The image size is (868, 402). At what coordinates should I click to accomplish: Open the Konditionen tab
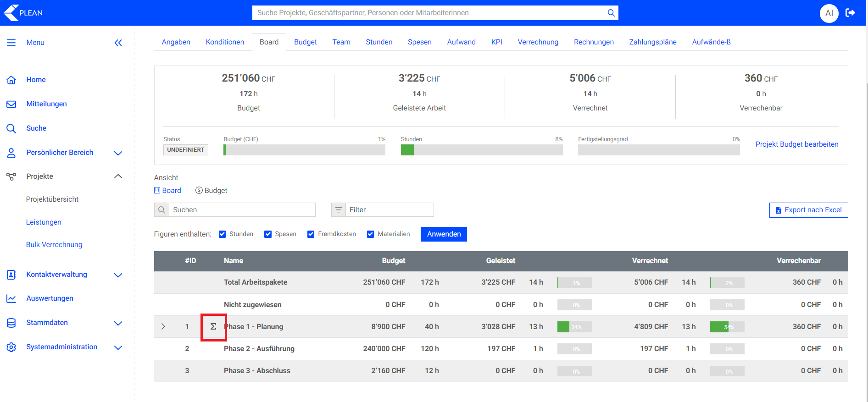pyautogui.click(x=225, y=42)
